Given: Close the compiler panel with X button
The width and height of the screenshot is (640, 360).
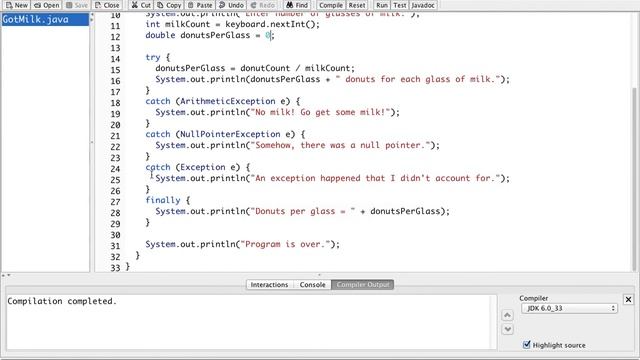Looking at the screenshot, I should tap(628, 299).
